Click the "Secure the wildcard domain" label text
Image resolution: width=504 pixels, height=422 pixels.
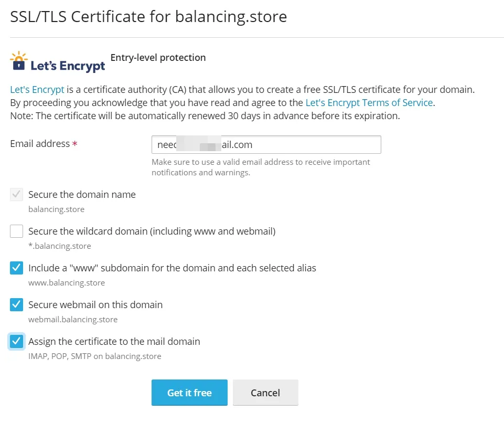[152, 231]
